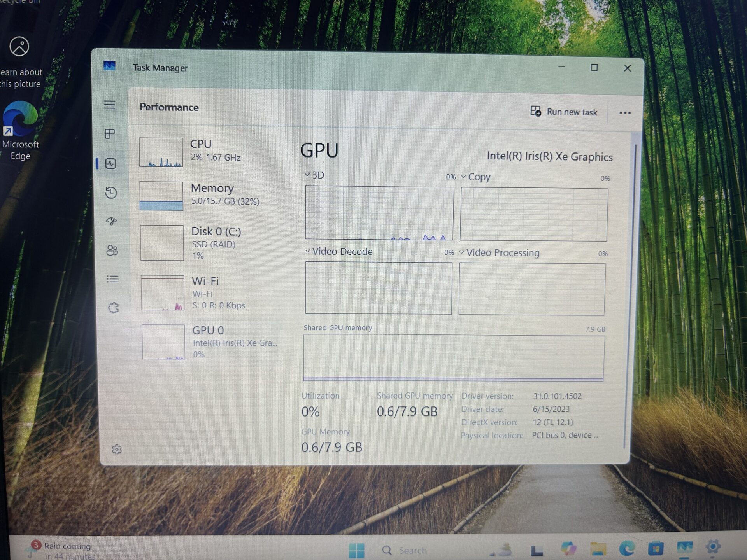The height and width of the screenshot is (560, 747).
Task: Click the taskbar Search box
Action: pyautogui.click(x=412, y=551)
